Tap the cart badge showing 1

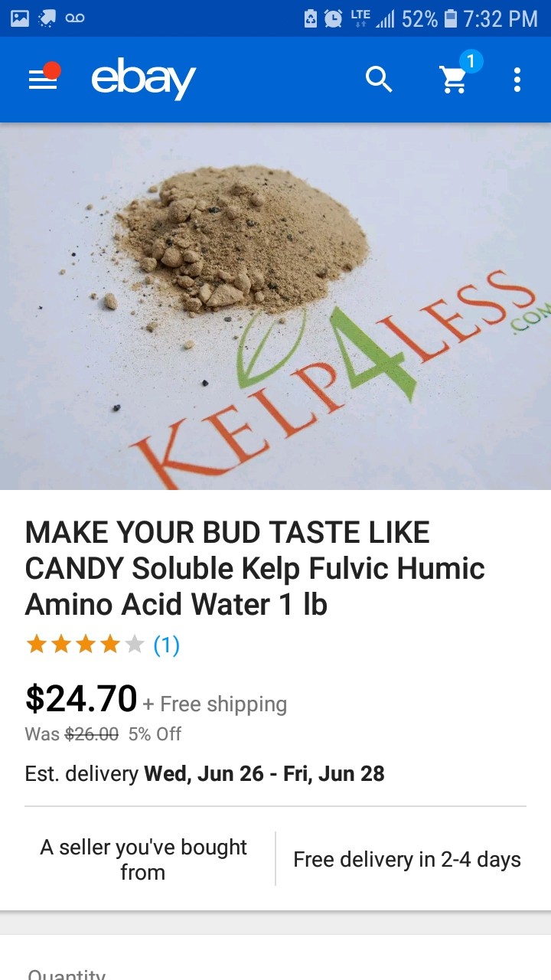pos(471,61)
